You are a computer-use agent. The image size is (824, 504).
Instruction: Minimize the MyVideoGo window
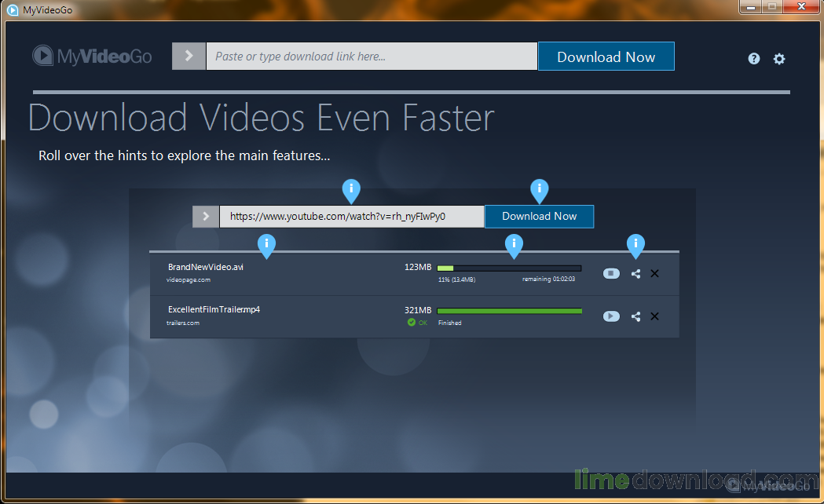tap(751, 7)
